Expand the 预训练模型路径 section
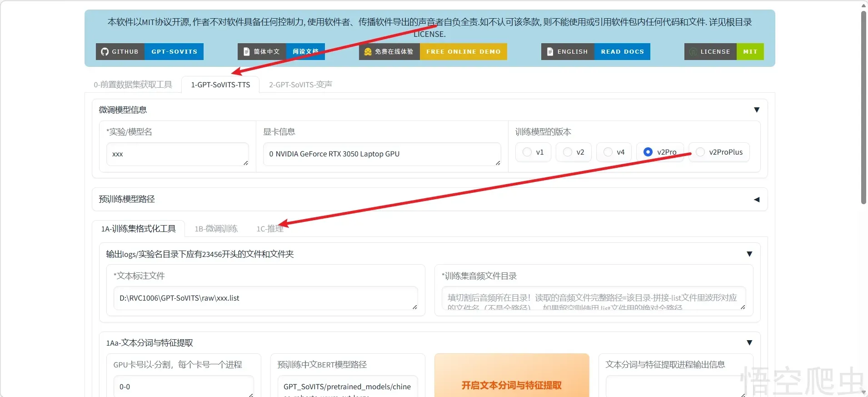The height and width of the screenshot is (397, 868). pos(757,200)
